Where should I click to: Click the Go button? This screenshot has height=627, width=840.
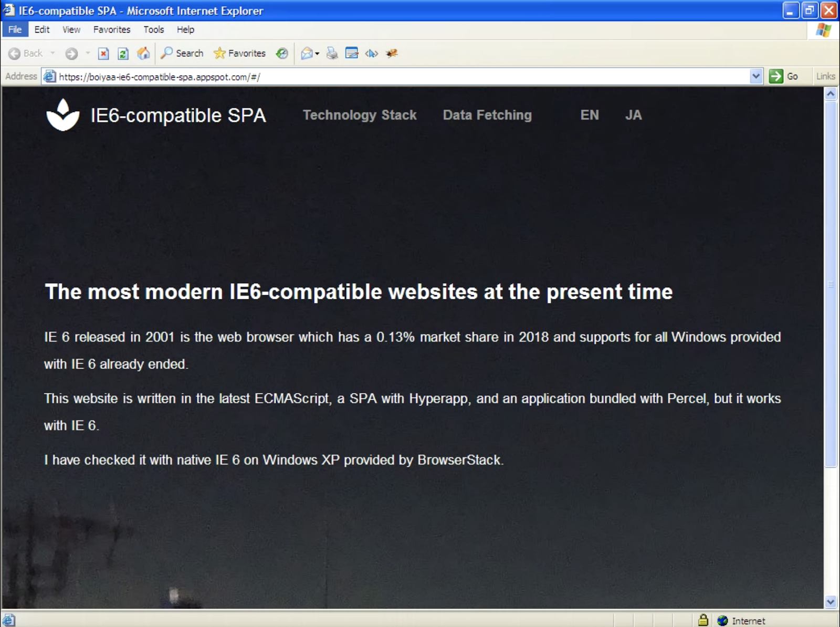click(784, 76)
